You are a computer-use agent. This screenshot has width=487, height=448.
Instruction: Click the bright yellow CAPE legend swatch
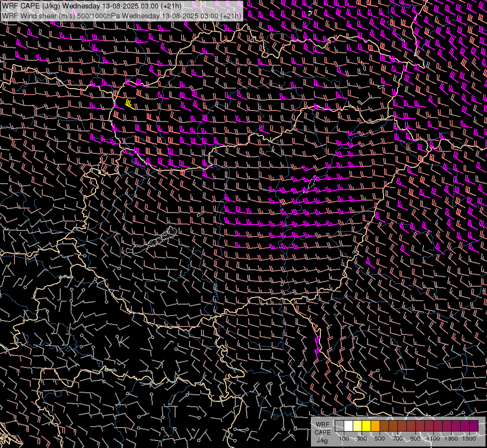click(x=367, y=426)
